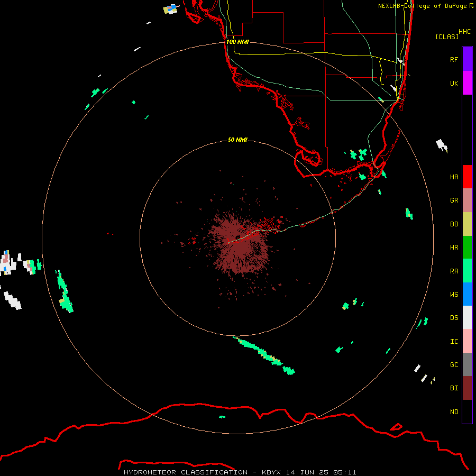Click the yellow BD big drops swatch
This screenshot has height=476, width=476.
tap(467, 224)
